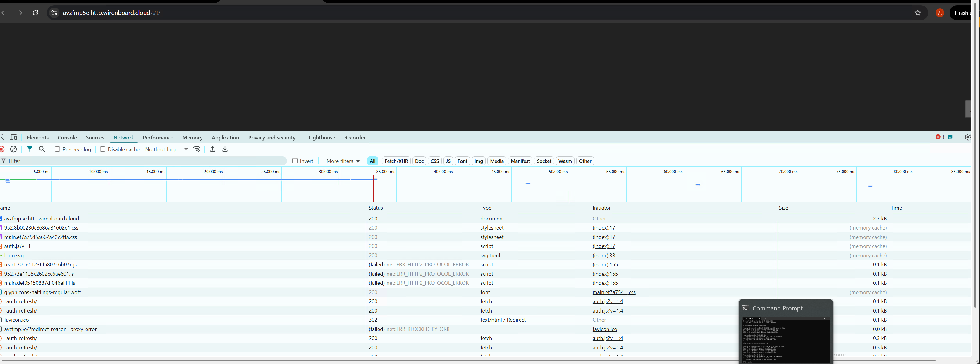
Task: Show the 3 errors indicator
Action: click(x=940, y=137)
